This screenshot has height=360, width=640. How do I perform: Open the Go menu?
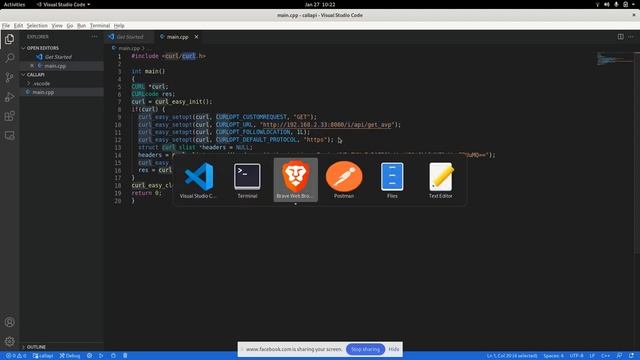pyautogui.click(x=70, y=25)
